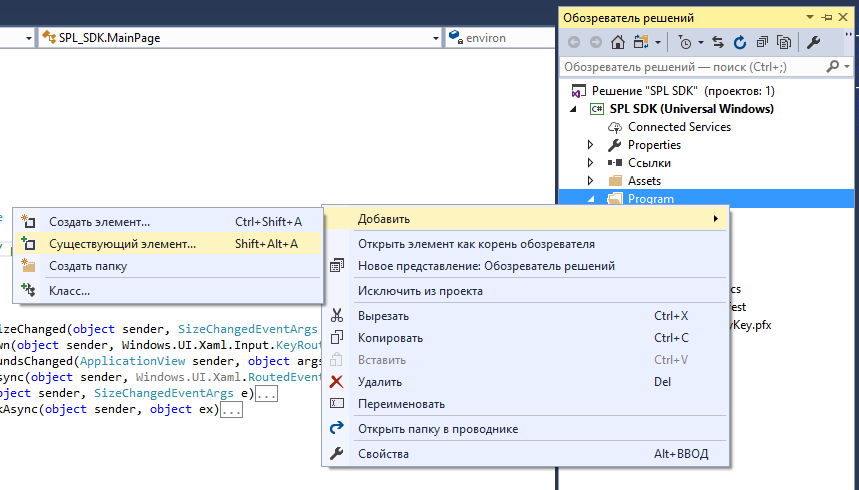Click the back arrow in Solution Explorer toolbar
Screen dimensions: 859x490
coord(574,42)
